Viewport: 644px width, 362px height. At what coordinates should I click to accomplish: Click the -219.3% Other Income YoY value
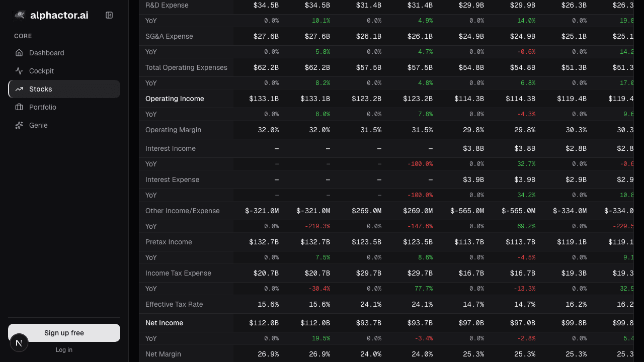click(317, 226)
